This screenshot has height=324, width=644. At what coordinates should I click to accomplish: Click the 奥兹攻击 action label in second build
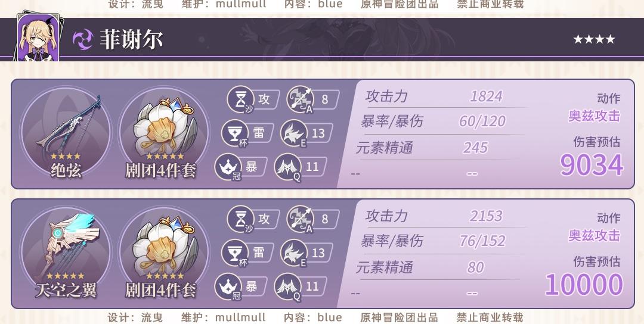[595, 236]
